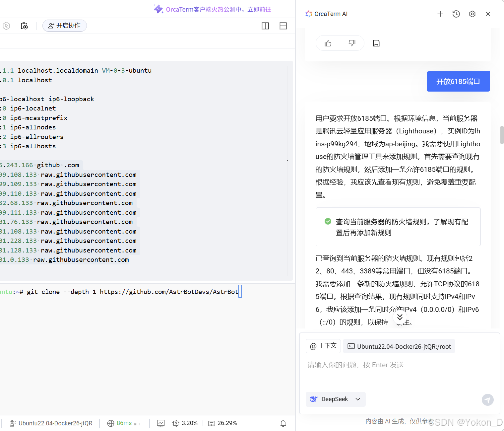Click the OrcaTerm AI logo icon
504x431 pixels.
click(x=309, y=14)
